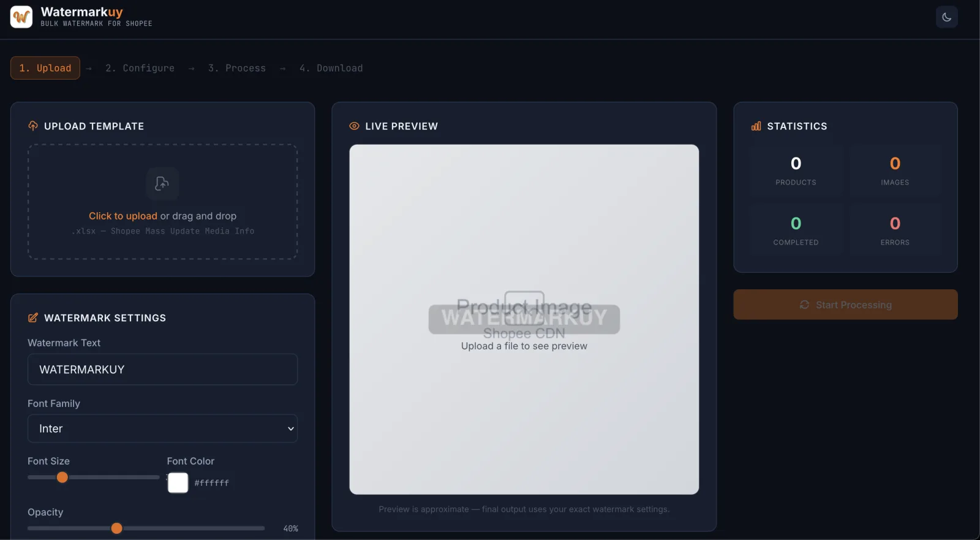The image size is (980, 540).
Task: Click the Watermark Settings edit icon
Action: (x=33, y=318)
